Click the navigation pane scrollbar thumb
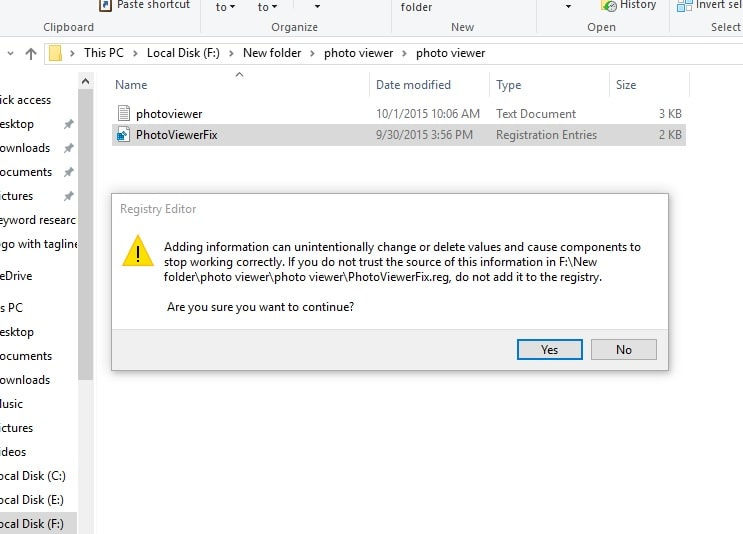743x534 pixels. coord(85,235)
